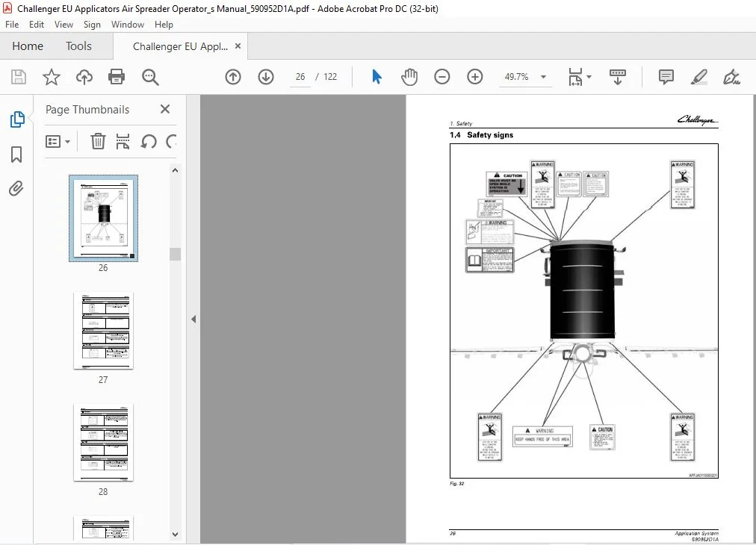
Task: Click the zoom percentage field 49.7%
Action: [516, 77]
